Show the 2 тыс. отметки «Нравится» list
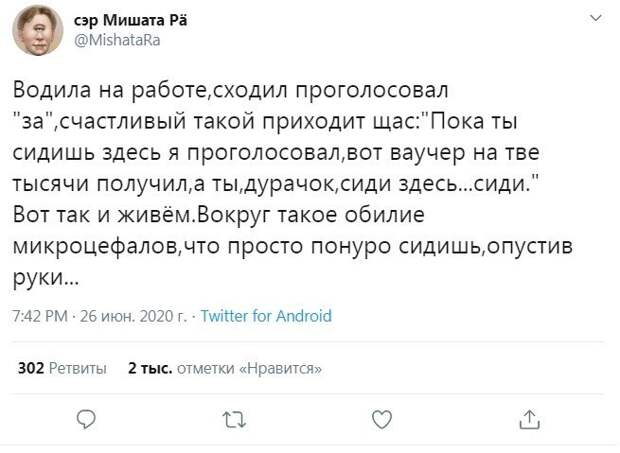Screen dimensions: 620x453 (x=224, y=368)
